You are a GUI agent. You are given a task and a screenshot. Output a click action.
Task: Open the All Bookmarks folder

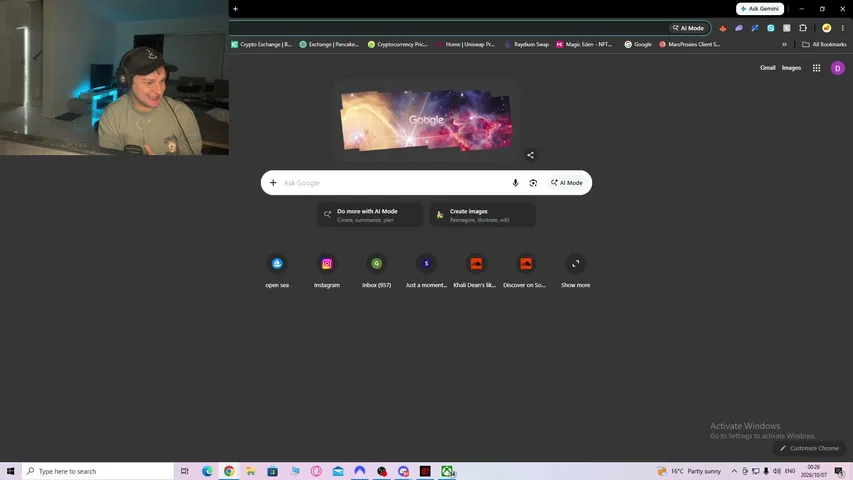coord(824,44)
